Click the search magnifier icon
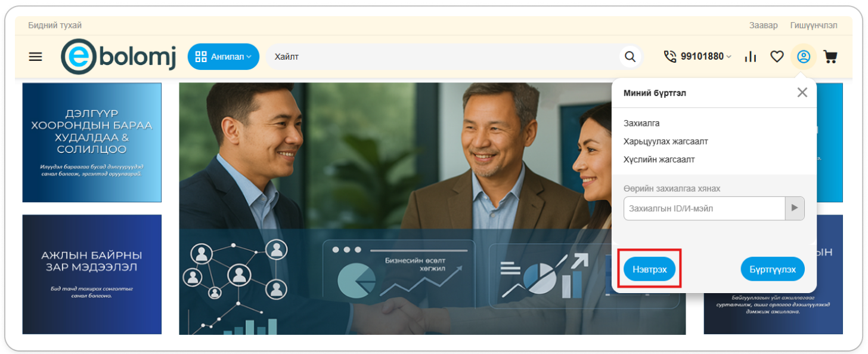Screen dimensions: 868x354 pyautogui.click(x=630, y=57)
